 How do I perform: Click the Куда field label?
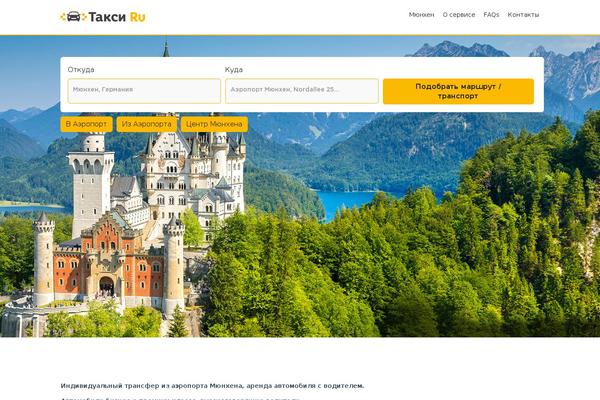coord(234,70)
